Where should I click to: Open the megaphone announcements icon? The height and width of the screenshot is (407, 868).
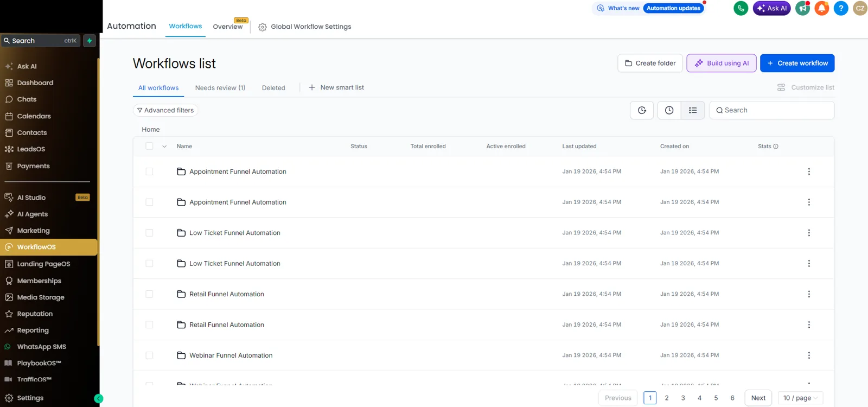[x=802, y=8]
